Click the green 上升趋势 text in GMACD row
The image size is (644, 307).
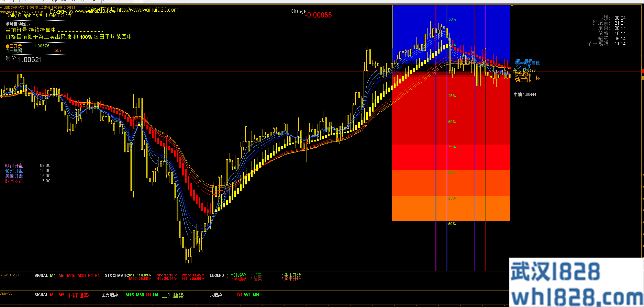click(x=173, y=295)
